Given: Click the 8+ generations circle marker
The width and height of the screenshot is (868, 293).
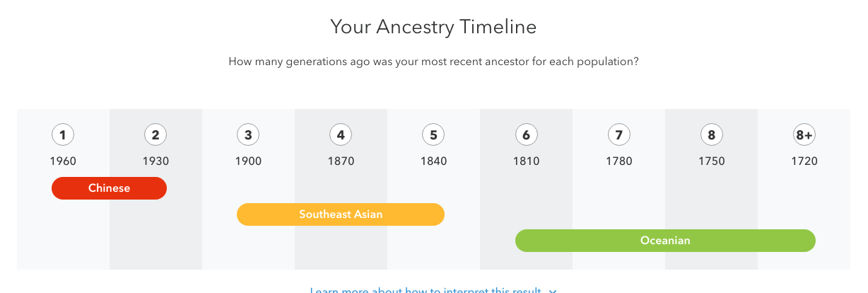Looking at the screenshot, I should 804,134.
